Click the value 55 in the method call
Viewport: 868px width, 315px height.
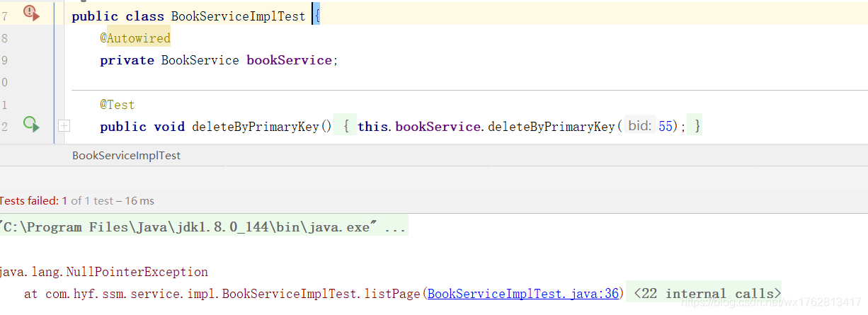[x=665, y=127]
